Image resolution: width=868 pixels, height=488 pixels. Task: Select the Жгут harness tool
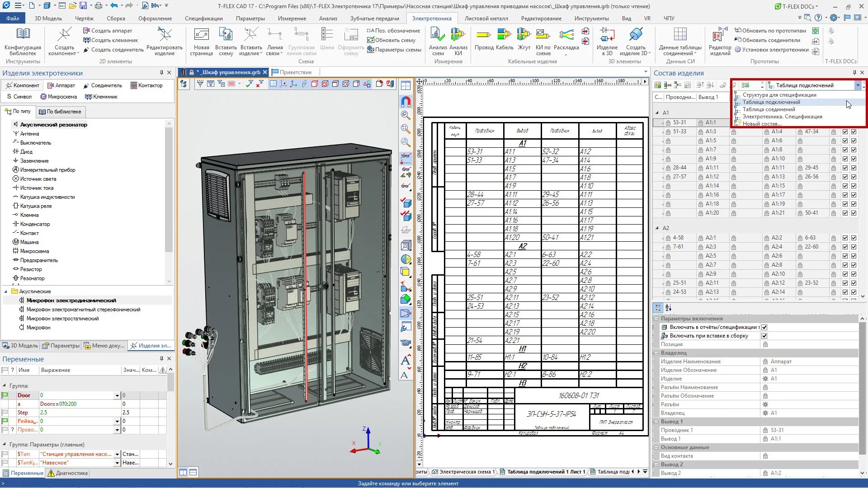coord(524,35)
